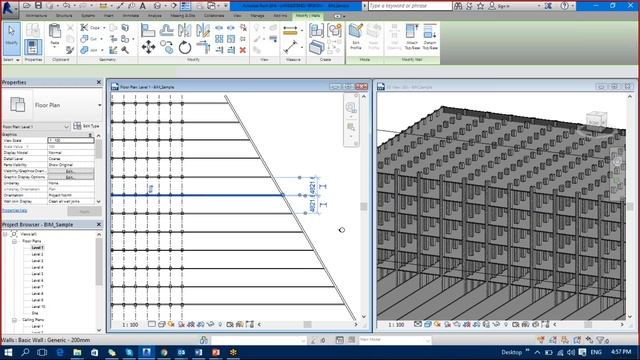The image size is (640, 360).
Task: Click the Edit Profile button
Action: tap(356, 37)
